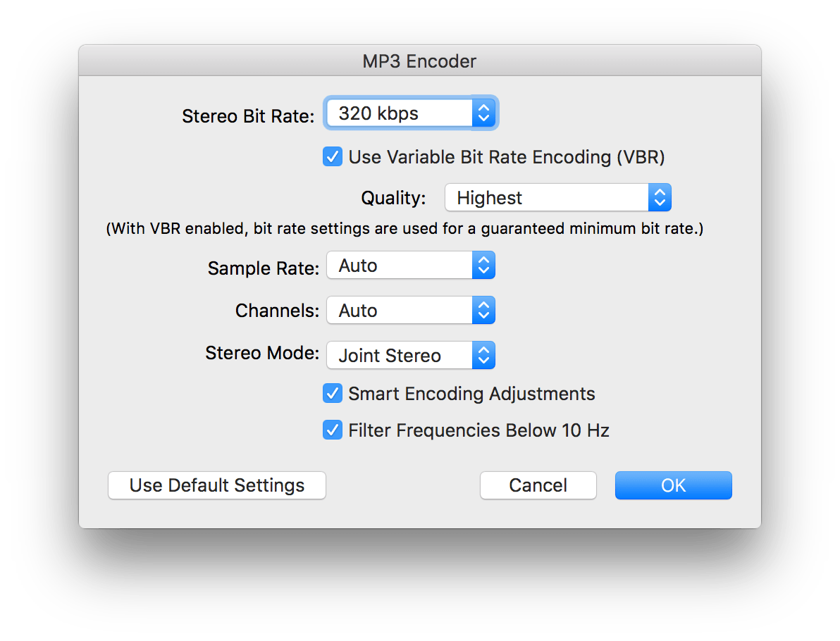Click the stepper arrows on the Channels selector
The width and height of the screenshot is (840, 641).
point(483,310)
